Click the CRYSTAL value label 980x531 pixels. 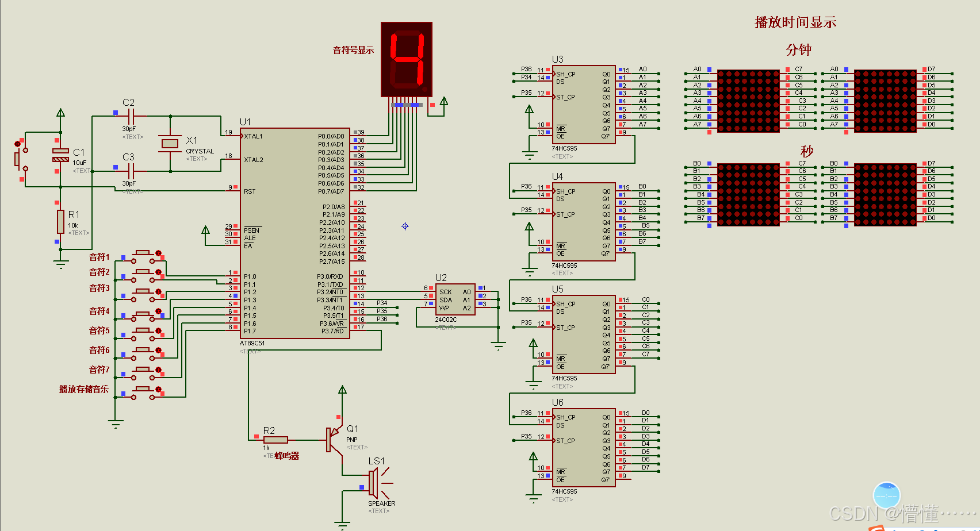pos(200,151)
